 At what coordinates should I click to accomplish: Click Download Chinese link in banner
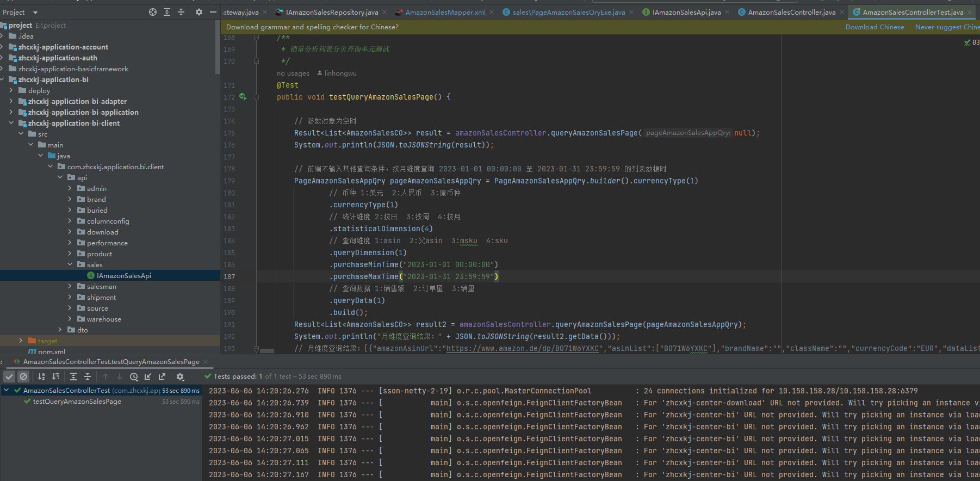(x=874, y=27)
